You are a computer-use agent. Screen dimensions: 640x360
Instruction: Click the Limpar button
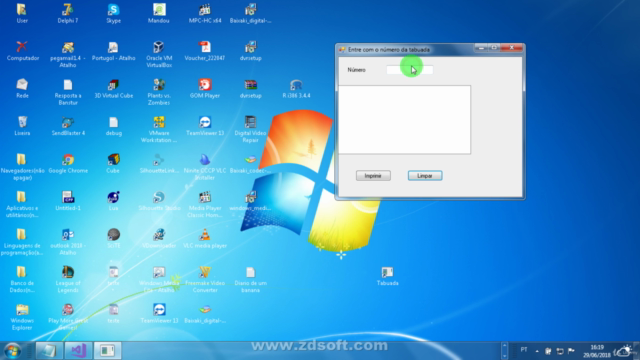[x=425, y=176]
